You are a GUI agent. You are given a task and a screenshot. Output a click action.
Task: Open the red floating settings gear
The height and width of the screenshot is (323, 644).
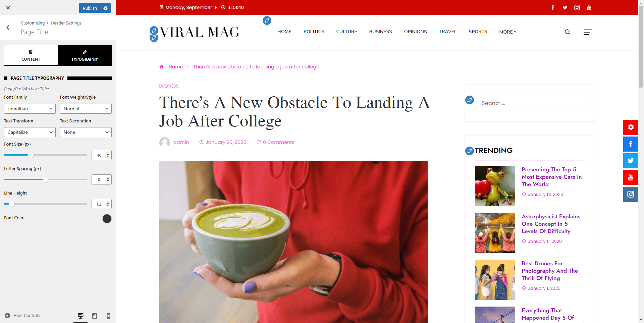pos(631,127)
